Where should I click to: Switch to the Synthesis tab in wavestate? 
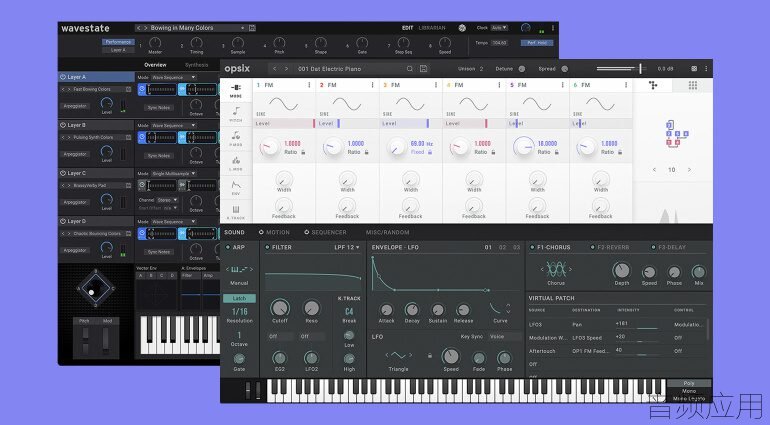(196, 65)
